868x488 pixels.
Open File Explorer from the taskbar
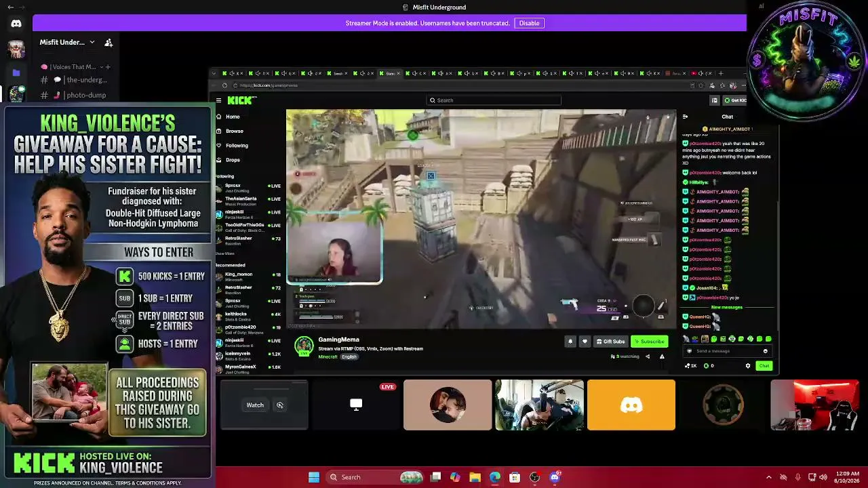tap(475, 477)
